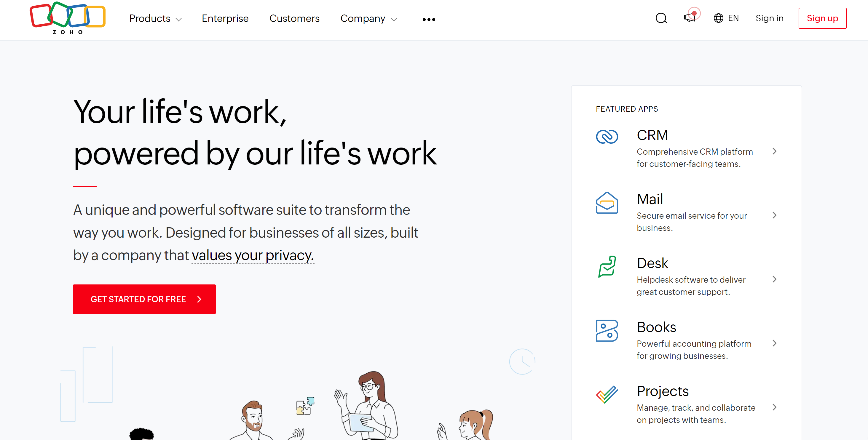
Task: Click the Sign in link
Action: [x=770, y=18]
